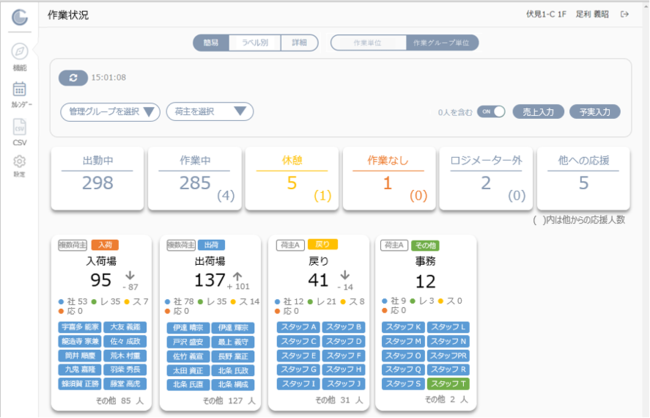This screenshot has height=418, width=650.
Task: Click the orange 入荷 tag badge
Action: [105, 245]
